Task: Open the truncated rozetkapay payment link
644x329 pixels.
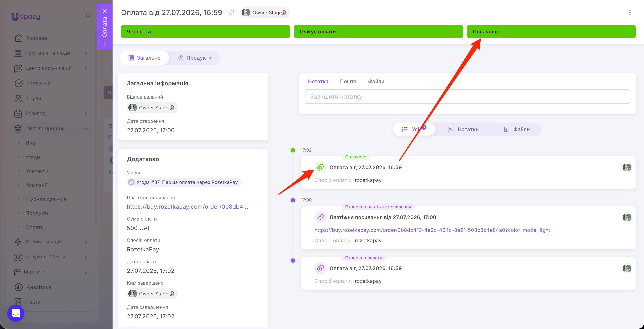Action: pos(188,207)
